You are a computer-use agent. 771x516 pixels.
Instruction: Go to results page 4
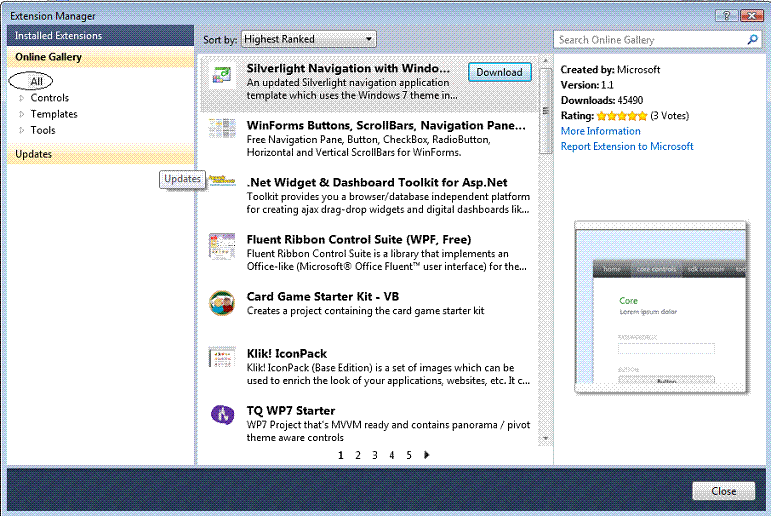(x=392, y=455)
